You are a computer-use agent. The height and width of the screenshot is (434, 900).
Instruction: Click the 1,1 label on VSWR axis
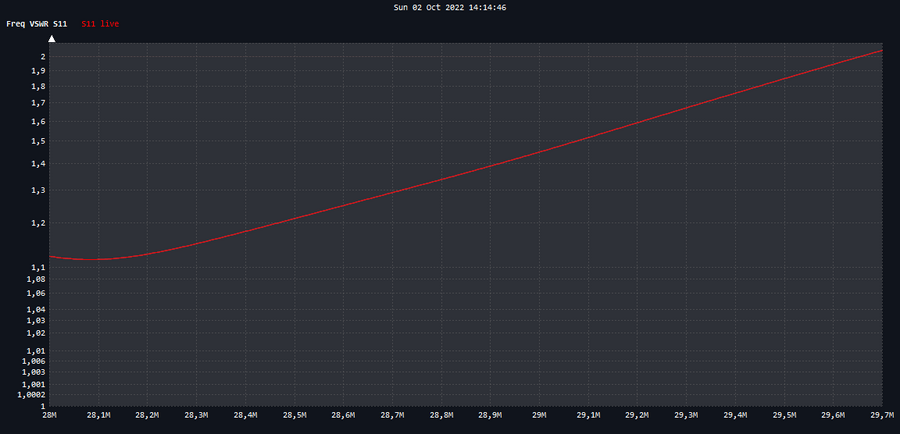point(38,267)
